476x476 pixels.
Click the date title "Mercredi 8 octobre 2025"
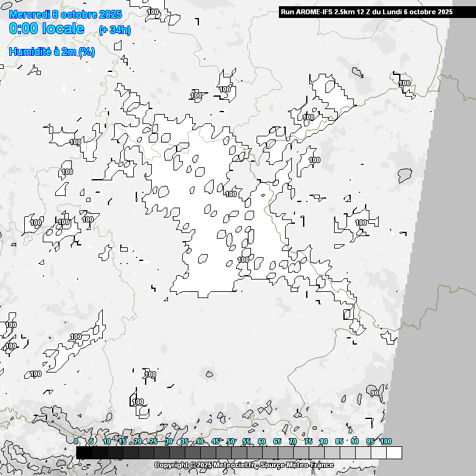[x=66, y=14]
